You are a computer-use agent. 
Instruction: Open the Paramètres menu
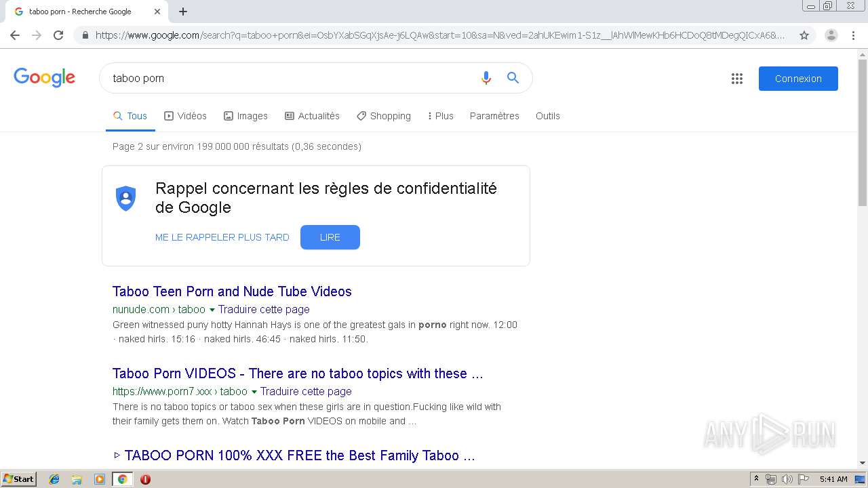pyautogui.click(x=494, y=116)
